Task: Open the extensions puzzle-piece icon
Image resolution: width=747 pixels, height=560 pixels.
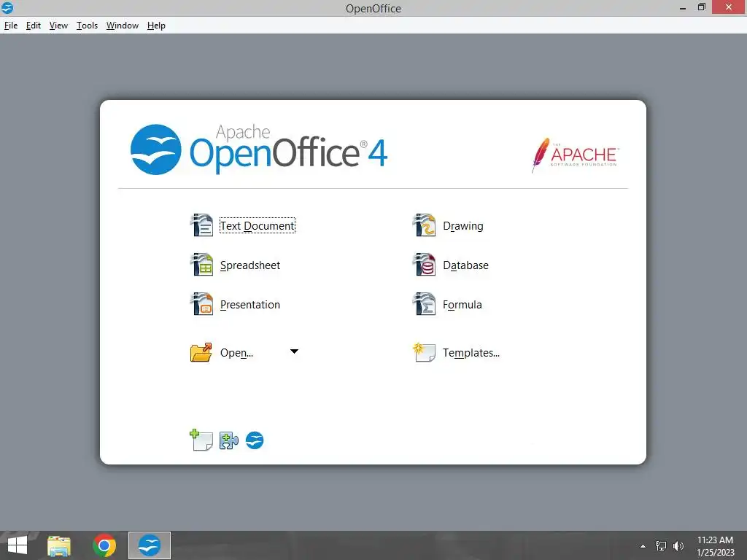Action: [x=228, y=440]
